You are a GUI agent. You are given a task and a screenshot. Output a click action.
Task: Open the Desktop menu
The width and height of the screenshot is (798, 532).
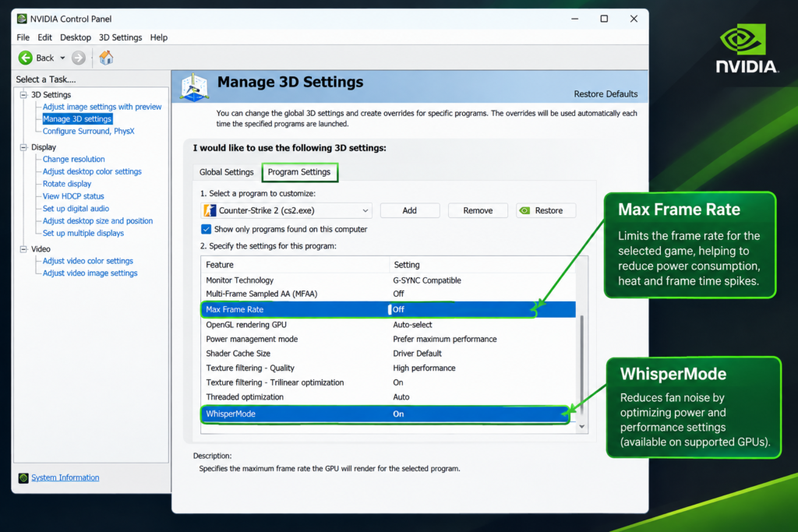(x=76, y=37)
